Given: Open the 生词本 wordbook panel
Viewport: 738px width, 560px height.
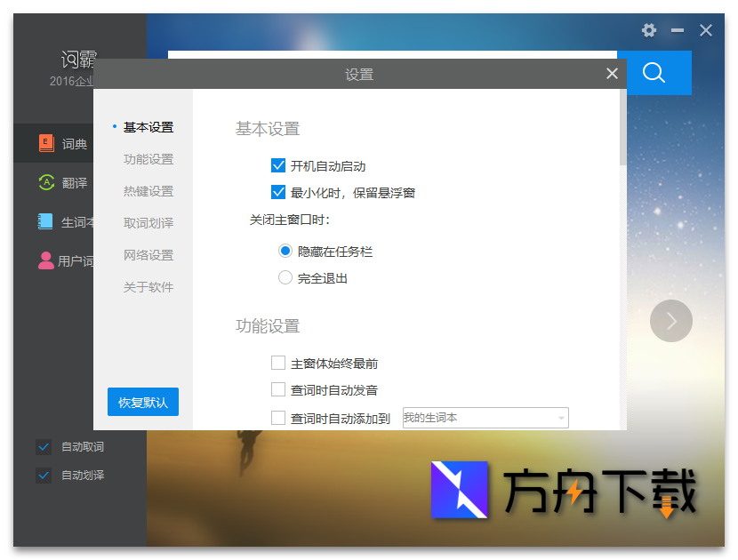Looking at the screenshot, I should 62,222.
